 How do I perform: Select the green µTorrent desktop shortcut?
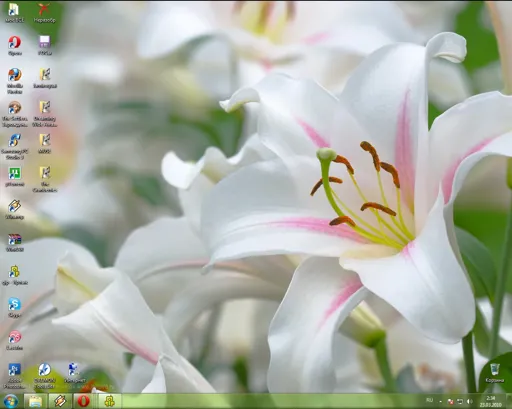tap(14, 177)
